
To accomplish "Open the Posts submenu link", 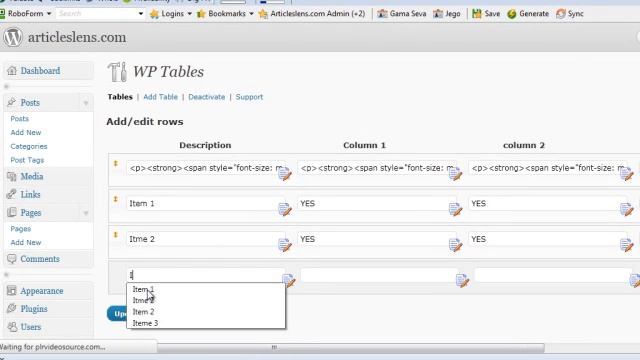I will point(20,119).
